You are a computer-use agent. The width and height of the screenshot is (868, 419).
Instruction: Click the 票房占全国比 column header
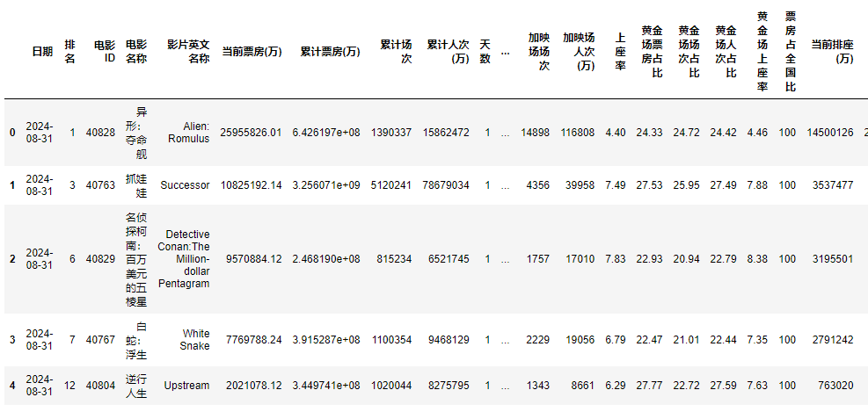pyautogui.click(x=790, y=52)
